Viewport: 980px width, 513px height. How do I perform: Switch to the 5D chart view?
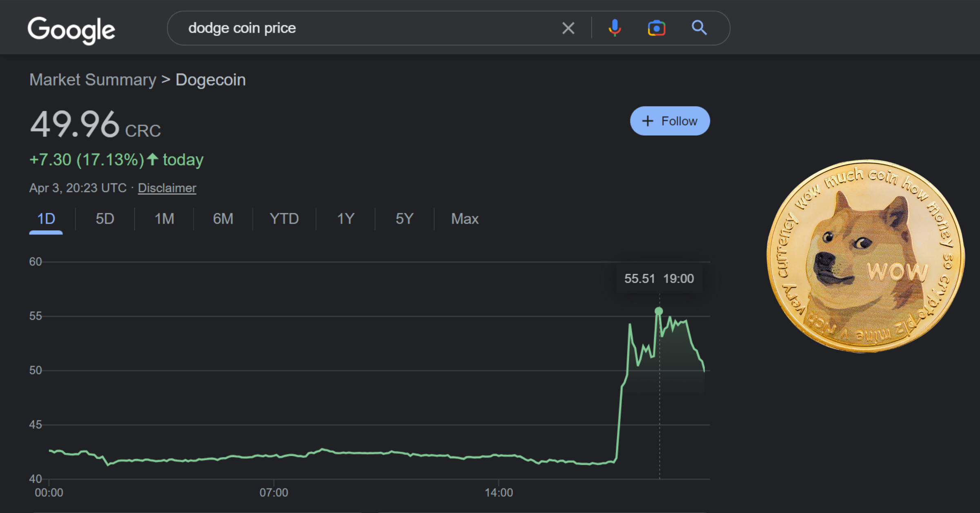[105, 219]
